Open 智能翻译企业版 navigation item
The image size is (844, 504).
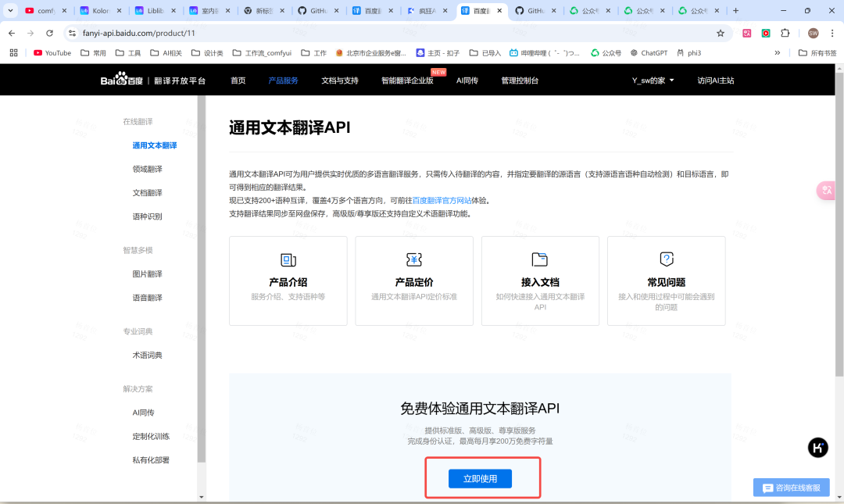(x=407, y=80)
